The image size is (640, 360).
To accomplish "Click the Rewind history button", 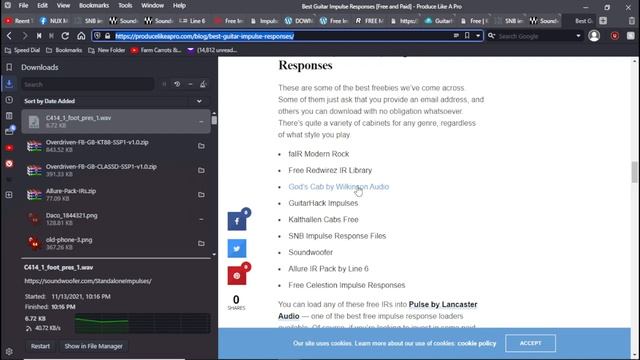I will (x=39, y=36).
